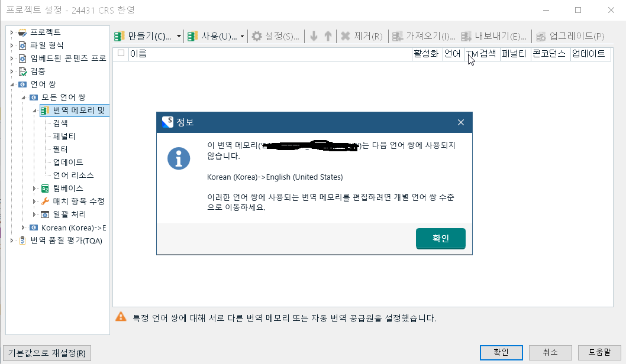Open the 사용(U) dropdown arrow
Viewport: 626px width, 364px height.
[243, 37]
